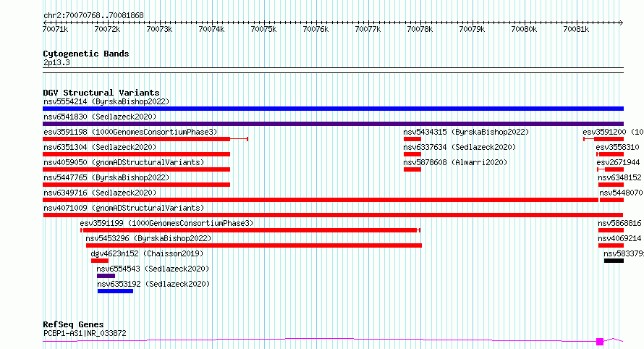The width and height of the screenshot is (644, 349).
Task: Click the purple bar under nsv6554543
Action: coord(106,276)
